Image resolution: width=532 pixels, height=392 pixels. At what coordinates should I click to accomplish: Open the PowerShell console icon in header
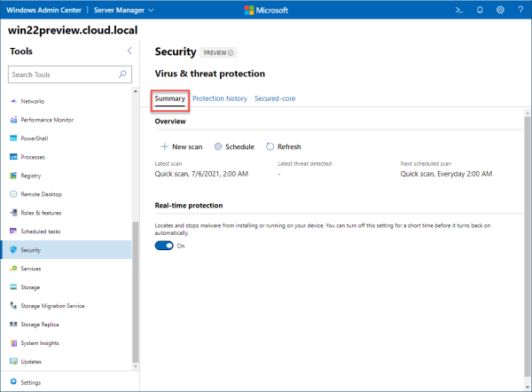459,10
